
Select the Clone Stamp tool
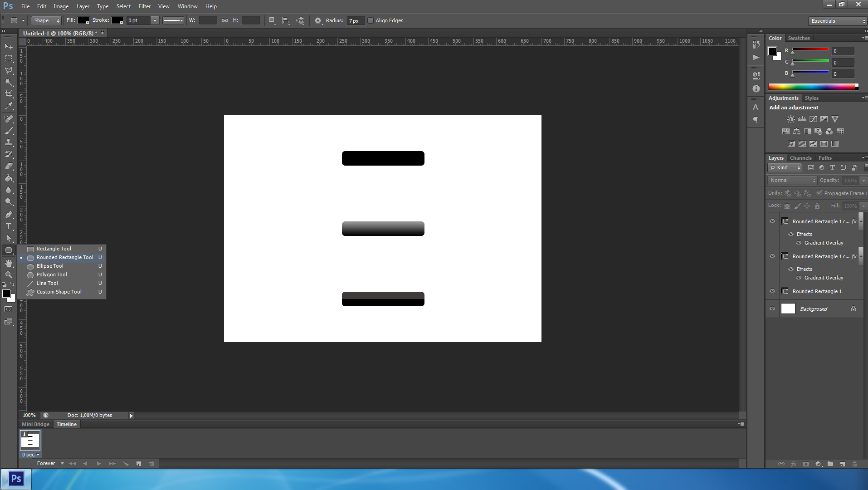(x=9, y=142)
